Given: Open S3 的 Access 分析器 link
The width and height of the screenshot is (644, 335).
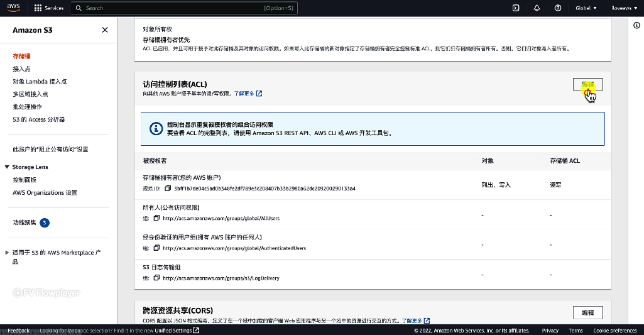Looking at the screenshot, I should click(x=38, y=119).
